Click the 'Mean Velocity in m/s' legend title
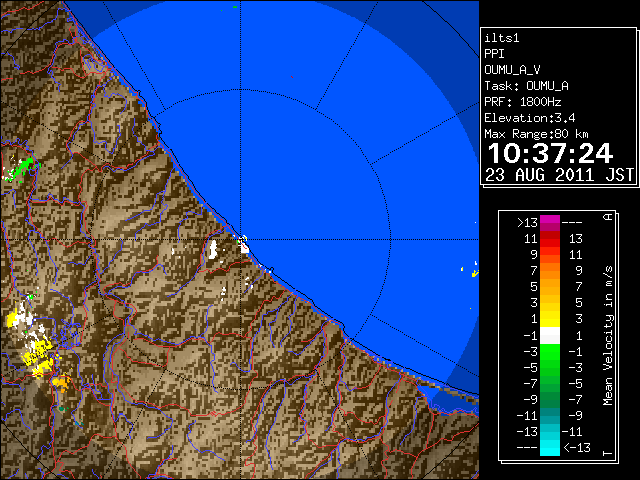The image size is (640, 480). tap(608, 335)
